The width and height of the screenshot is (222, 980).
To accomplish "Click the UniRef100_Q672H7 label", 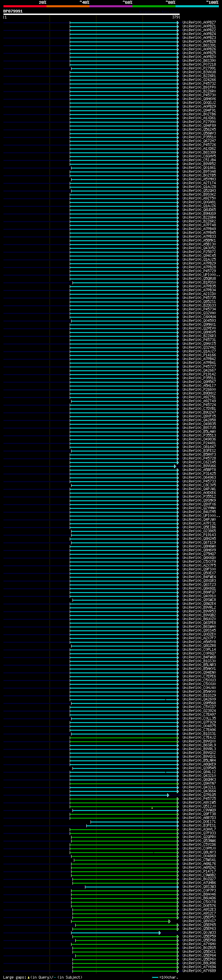I will pos(199,141).
